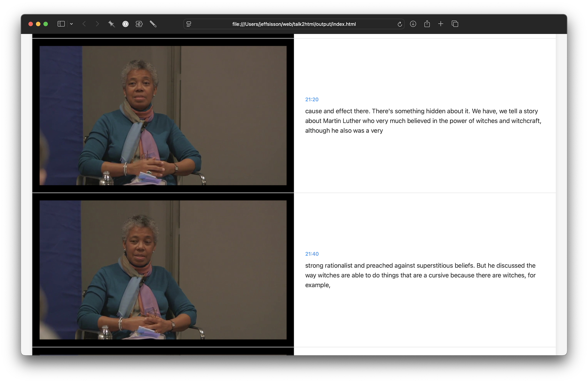Click the coupon extension icon
Viewport: 588px width, 383px height.
tap(139, 24)
